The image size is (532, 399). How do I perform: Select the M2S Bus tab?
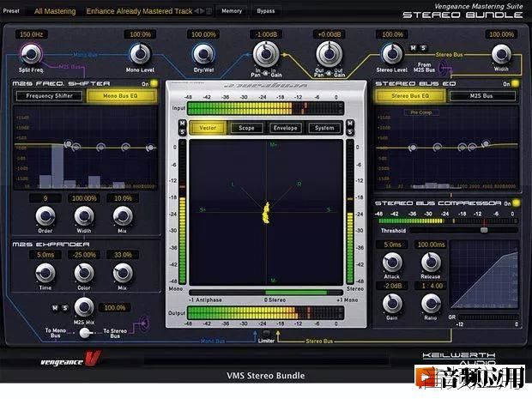tap(481, 96)
